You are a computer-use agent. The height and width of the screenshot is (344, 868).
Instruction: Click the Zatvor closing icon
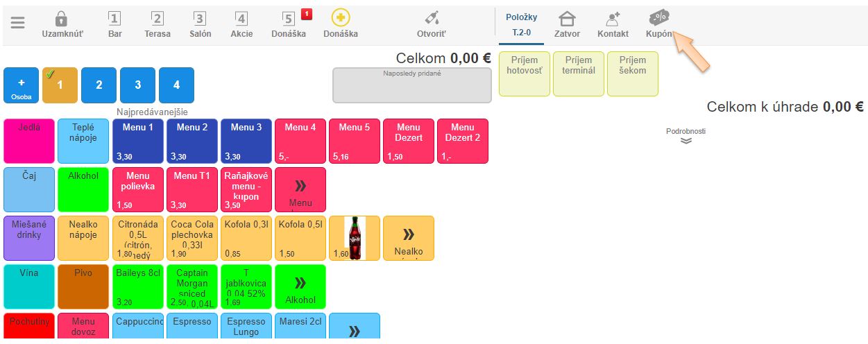pyautogui.click(x=567, y=19)
